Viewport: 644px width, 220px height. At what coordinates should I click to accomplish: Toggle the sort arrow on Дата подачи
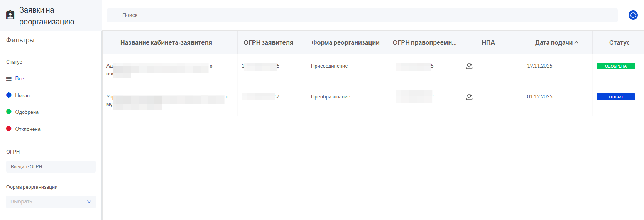pos(576,43)
